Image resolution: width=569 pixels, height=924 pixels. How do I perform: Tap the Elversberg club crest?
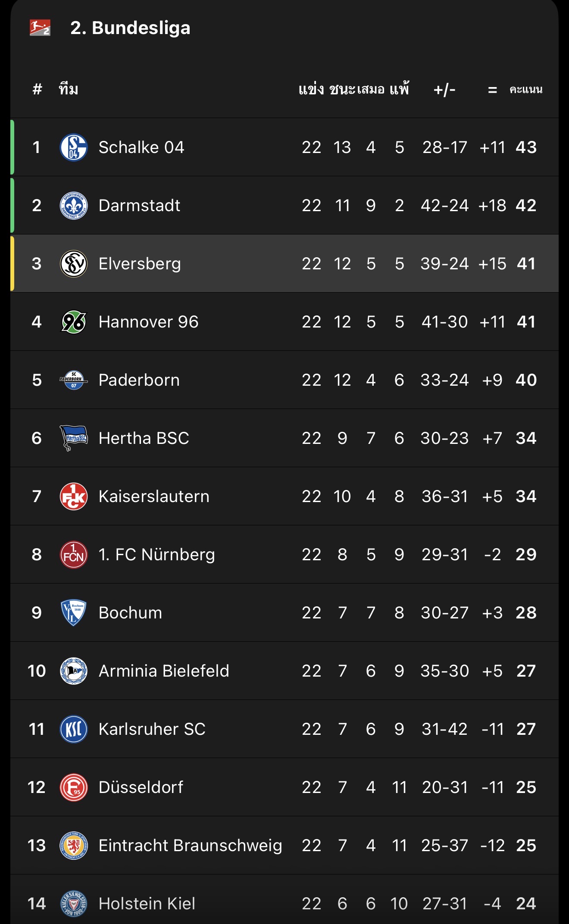coord(74,264)
